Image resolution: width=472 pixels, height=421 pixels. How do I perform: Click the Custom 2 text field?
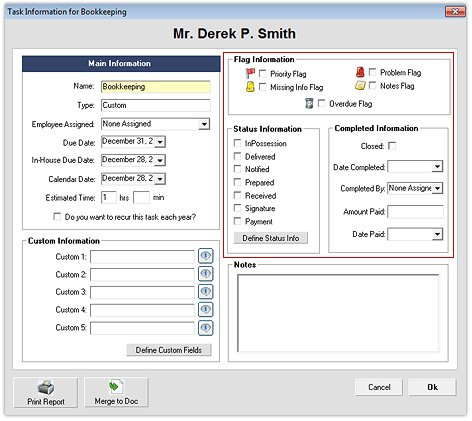coord(142,275)
